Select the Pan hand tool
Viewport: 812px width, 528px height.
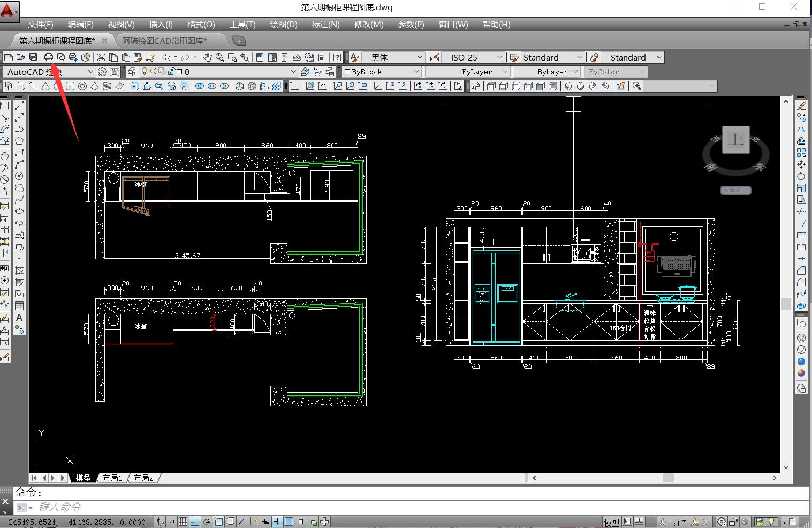(x=208, y=57)
